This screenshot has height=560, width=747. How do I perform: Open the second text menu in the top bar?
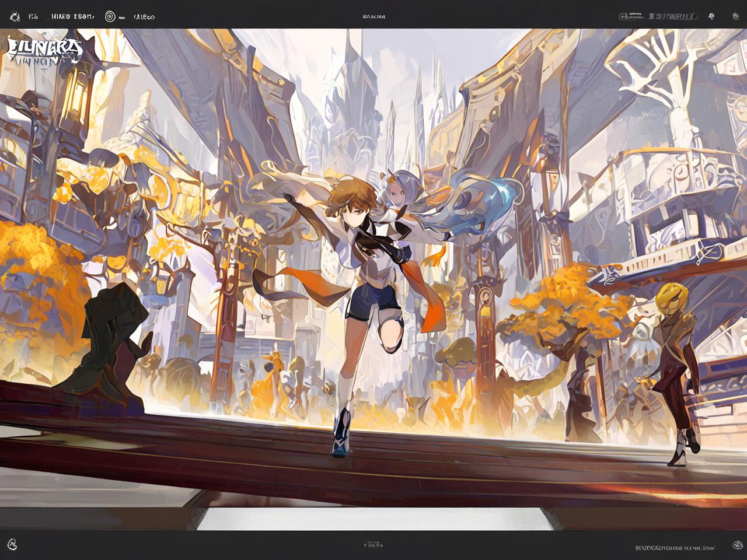point(72,17)
